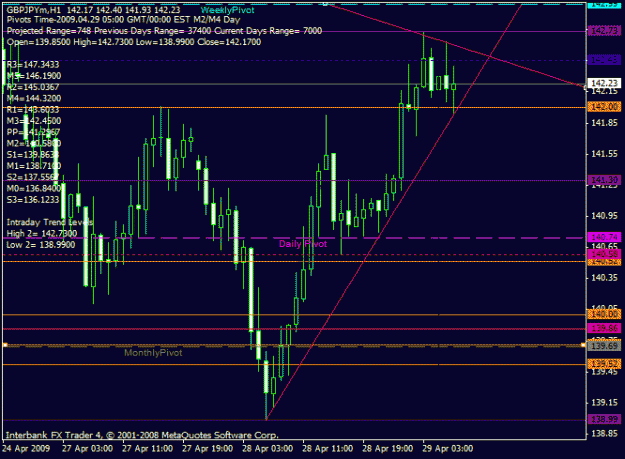The height and width of the screenshot is (459, 625).
Task: Click the 24 Apr 2009 time axis label
Action: [26, 449]
